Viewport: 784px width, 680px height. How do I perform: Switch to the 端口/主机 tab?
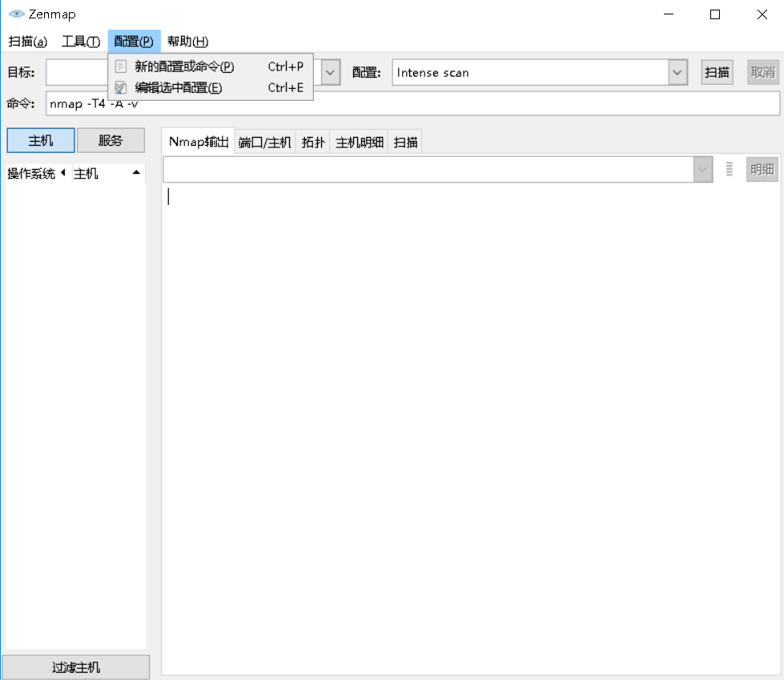(264, 141)
